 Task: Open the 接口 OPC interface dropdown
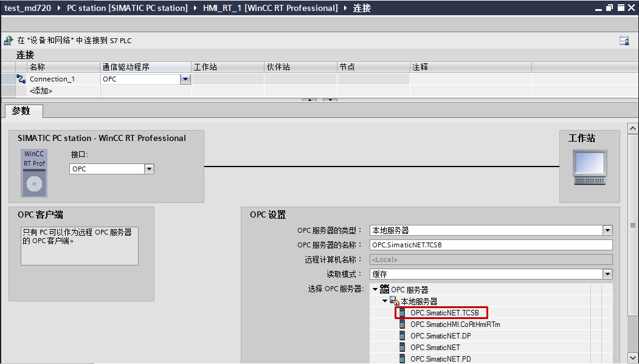(149, 169)
